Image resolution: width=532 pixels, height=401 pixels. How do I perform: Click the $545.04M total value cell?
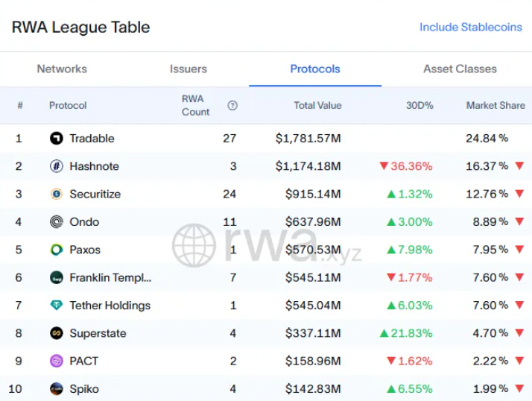pos(313,306)
